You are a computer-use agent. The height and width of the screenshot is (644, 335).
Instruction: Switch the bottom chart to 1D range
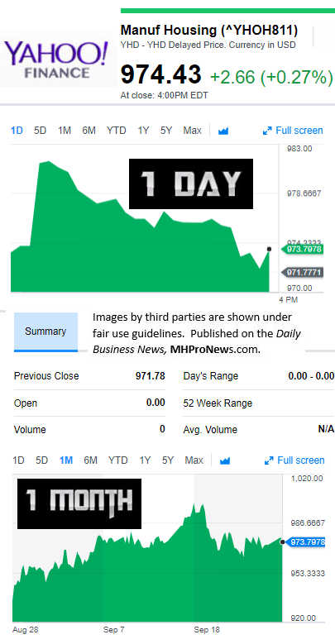click(18, 460)
